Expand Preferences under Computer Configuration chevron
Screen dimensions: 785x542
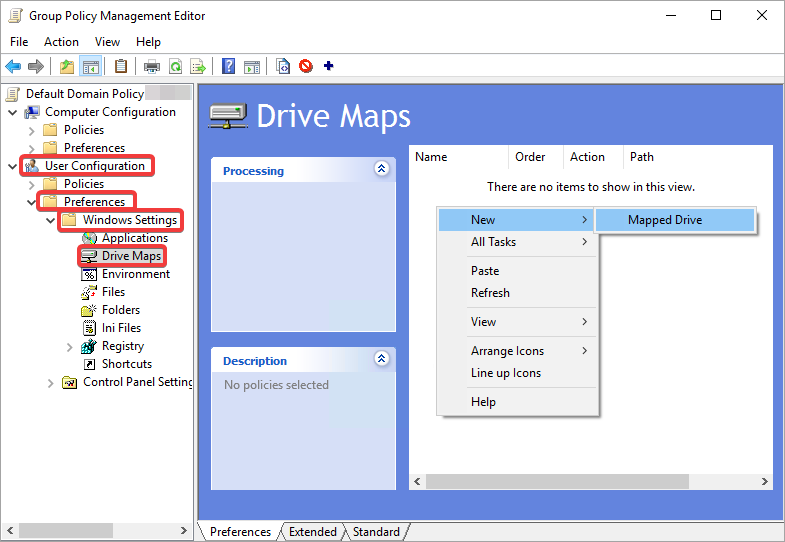click(32, 149)
